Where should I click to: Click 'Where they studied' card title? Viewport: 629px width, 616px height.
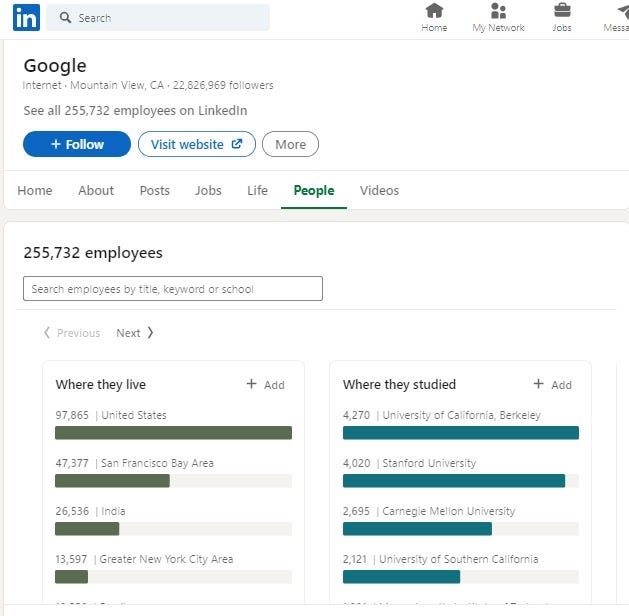[x=400, y=385]
